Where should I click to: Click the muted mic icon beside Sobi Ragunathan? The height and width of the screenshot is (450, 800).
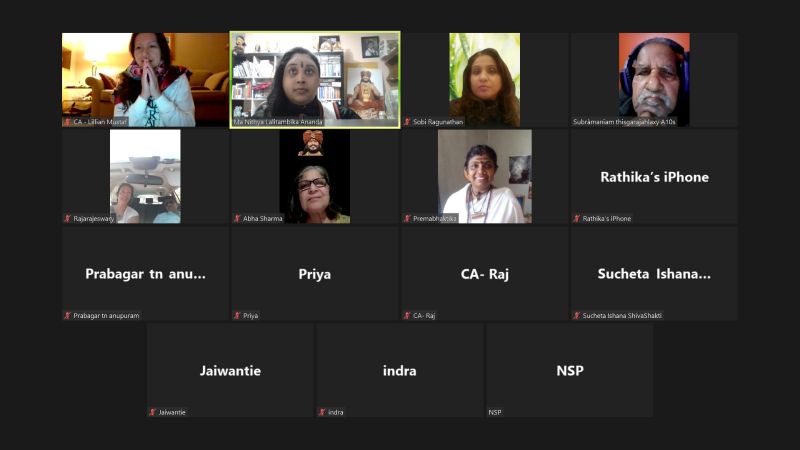tap(407, 122)
